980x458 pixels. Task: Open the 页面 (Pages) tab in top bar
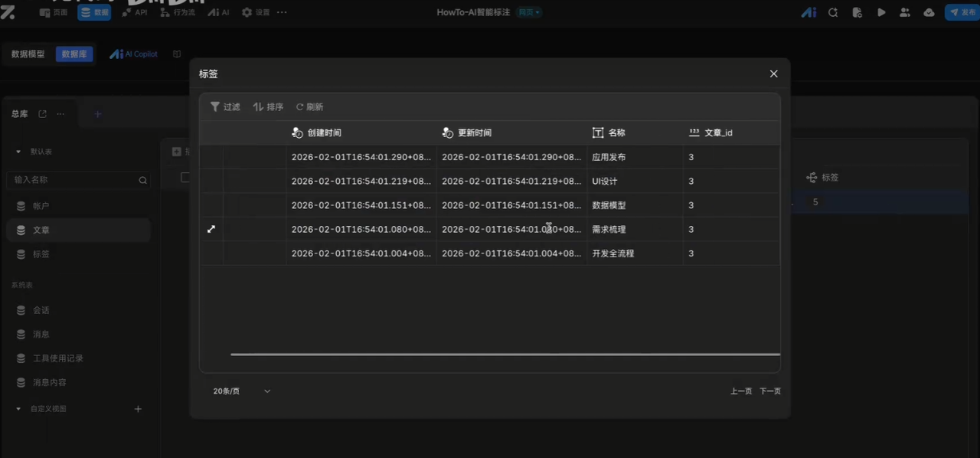pyautogui.click(x=53, y=12)
